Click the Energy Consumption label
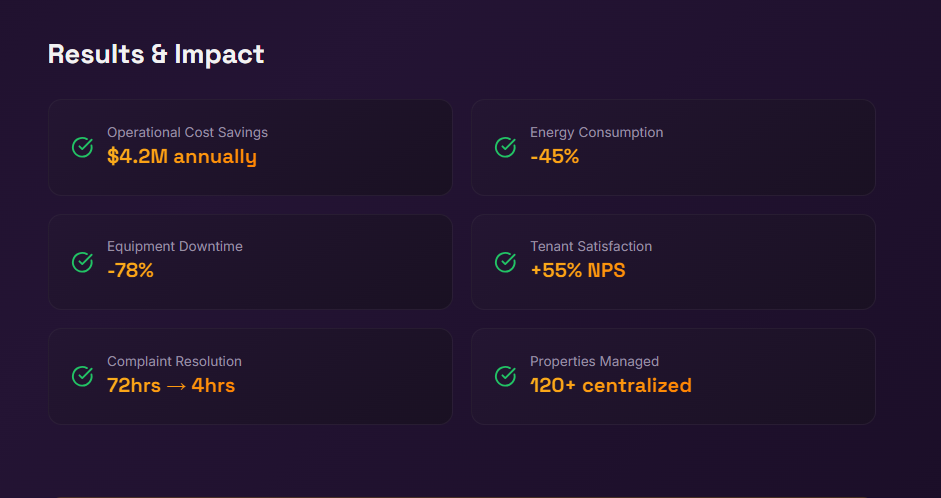Image resolution: width=941 pixels, height=498 pixels. point(596,132)
